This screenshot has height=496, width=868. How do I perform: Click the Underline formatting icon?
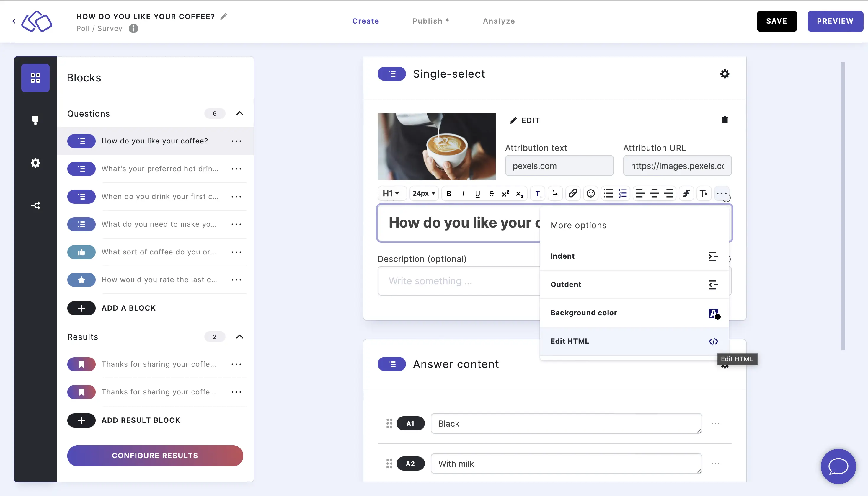[477, 193]
